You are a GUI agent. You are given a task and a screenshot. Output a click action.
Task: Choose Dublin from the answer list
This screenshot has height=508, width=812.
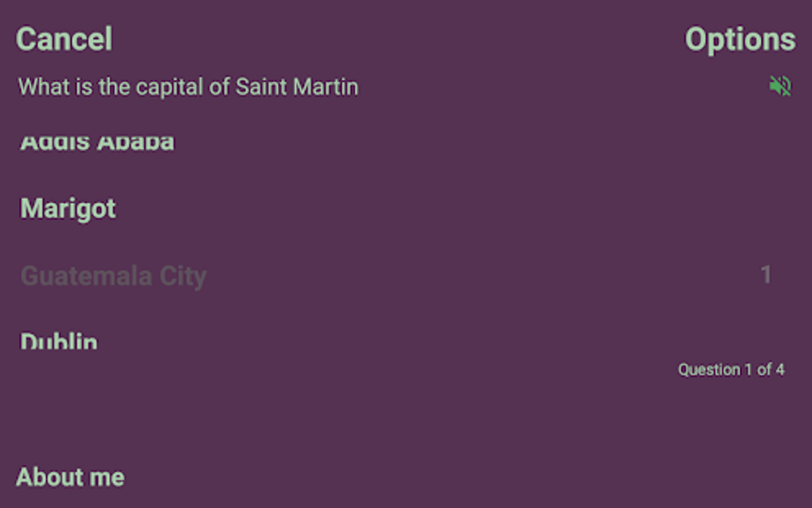coord(60,342)
